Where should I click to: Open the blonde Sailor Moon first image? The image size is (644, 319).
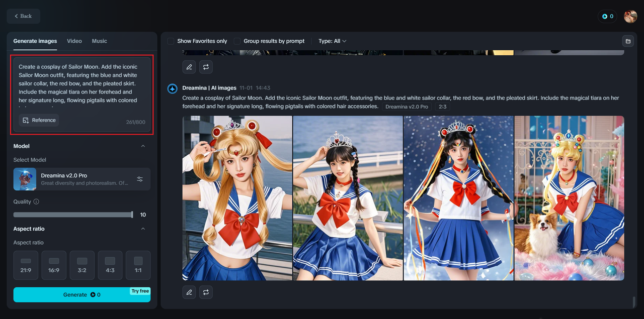coord(237,198)
